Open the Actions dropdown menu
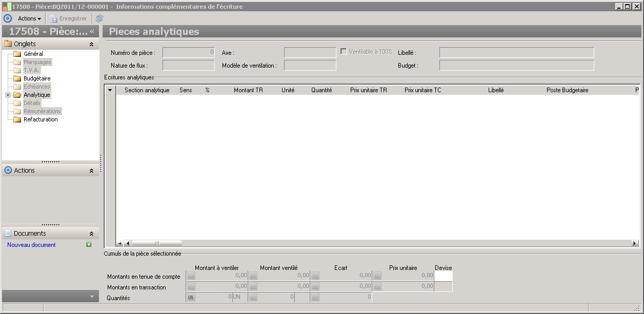This screenshot has height=314, width=644. (x=29, y=18)
